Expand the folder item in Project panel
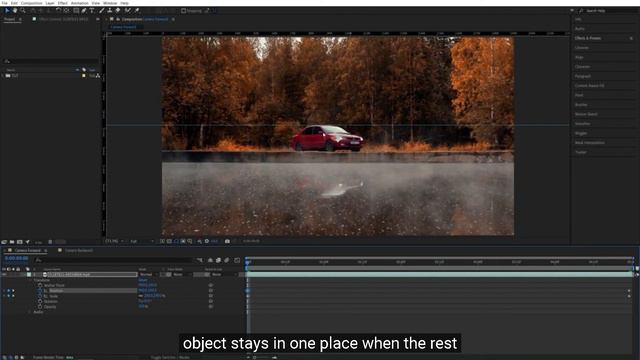Screen dimensions: 640x360 click(3, 76)
